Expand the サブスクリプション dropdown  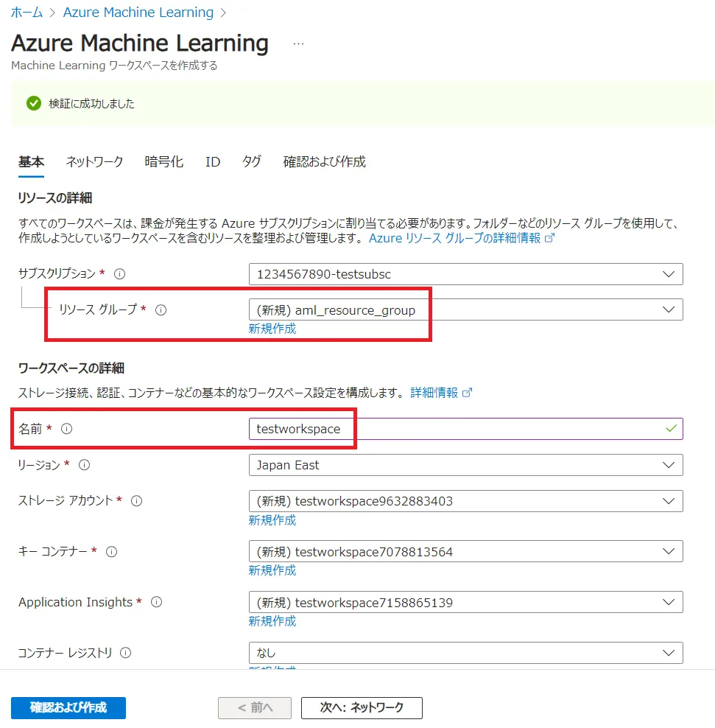(x=465, y=274)
